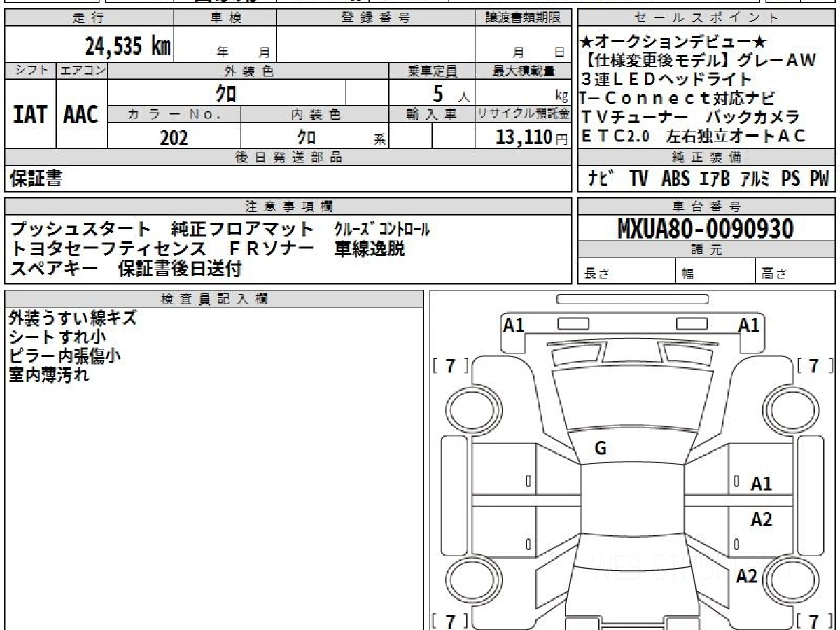Click the recycle deposit 13,110円
Viewport: 840px width, 630px height.
point(532,137)
